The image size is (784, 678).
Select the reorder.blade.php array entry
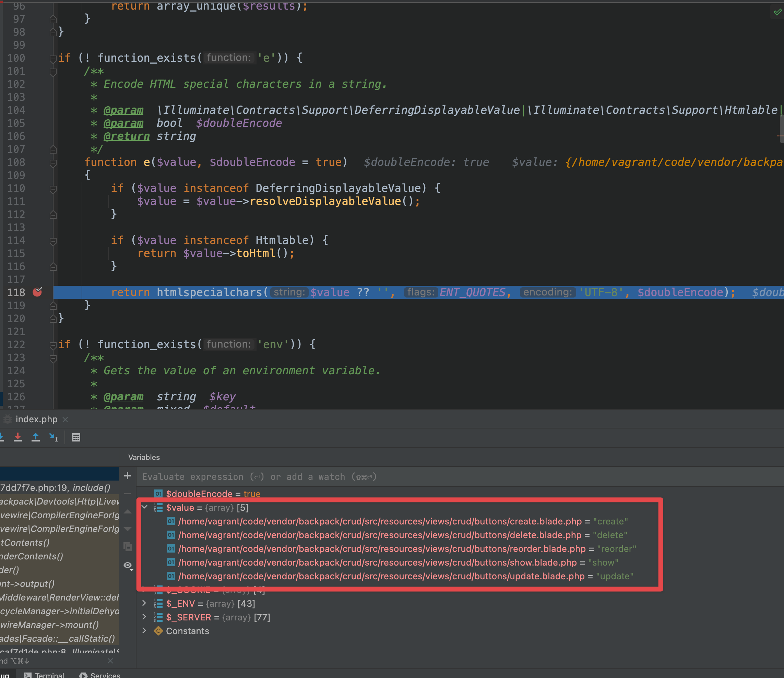tap(401, 549)
